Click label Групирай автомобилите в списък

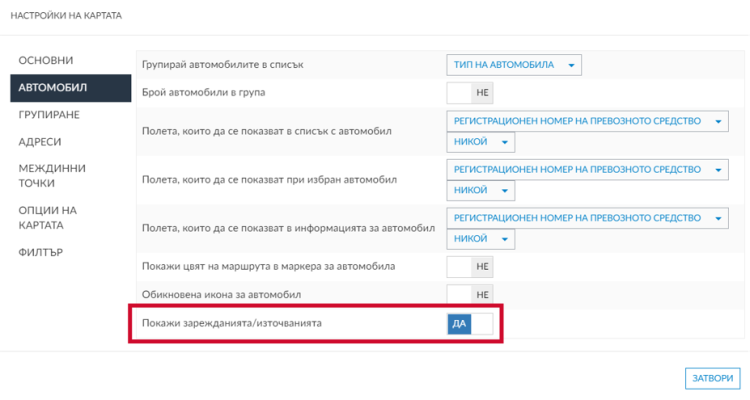tap(222, 65)
